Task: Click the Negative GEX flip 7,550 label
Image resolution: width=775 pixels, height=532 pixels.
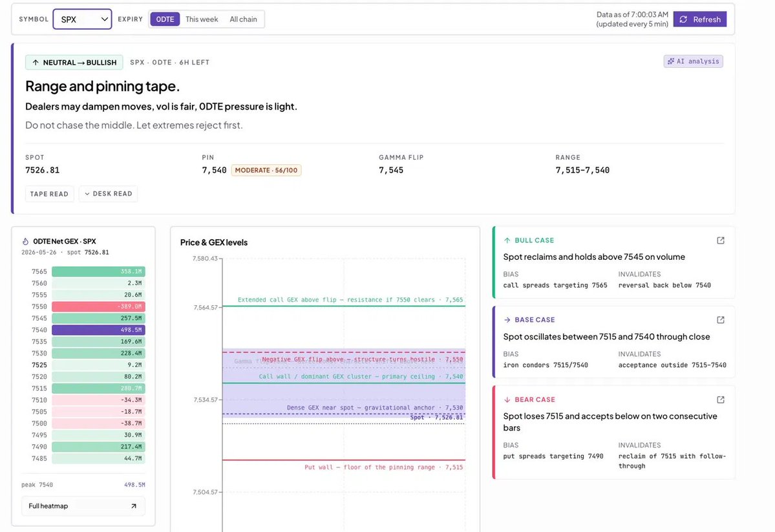Action: [363, 359]
